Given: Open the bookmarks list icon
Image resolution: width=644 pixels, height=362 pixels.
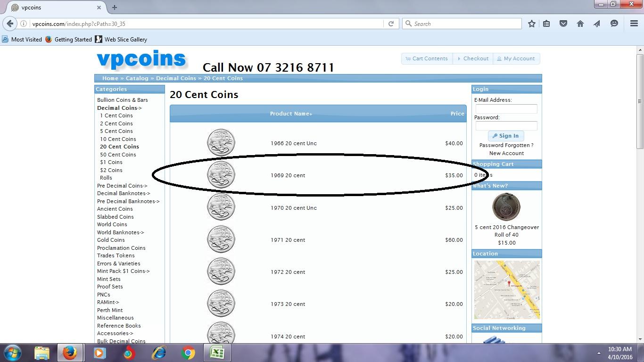Looking at the screenshot, I should [546, 24].
